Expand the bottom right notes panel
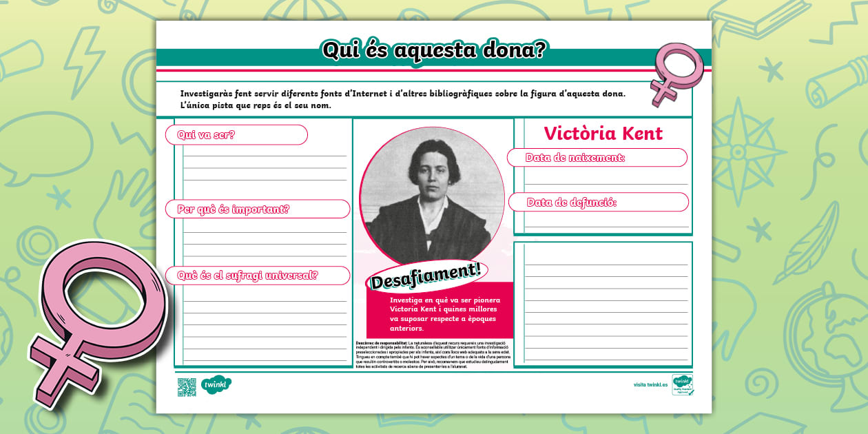 pyautogui.click(x=601, y=303)
